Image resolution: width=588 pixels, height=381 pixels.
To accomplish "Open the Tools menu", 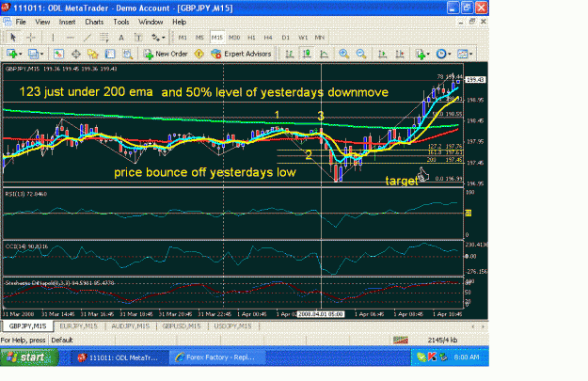I will pos(121,22).
